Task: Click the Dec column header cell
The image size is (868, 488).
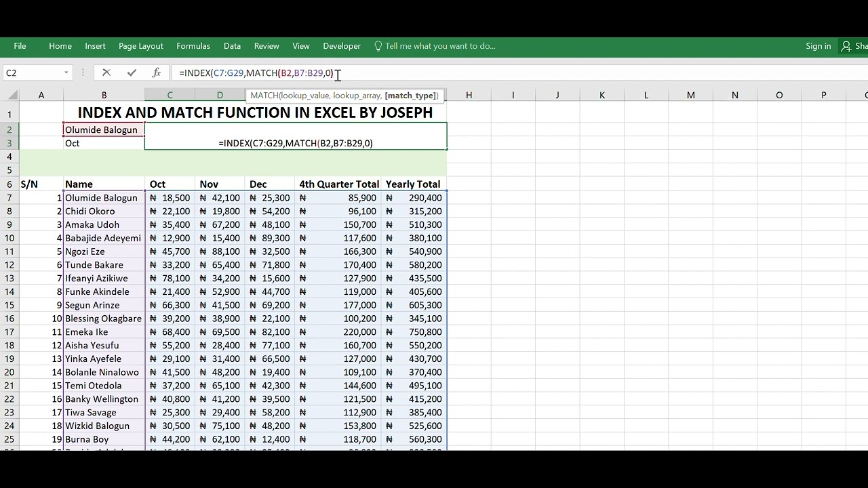Action: (x=270, y=184)
